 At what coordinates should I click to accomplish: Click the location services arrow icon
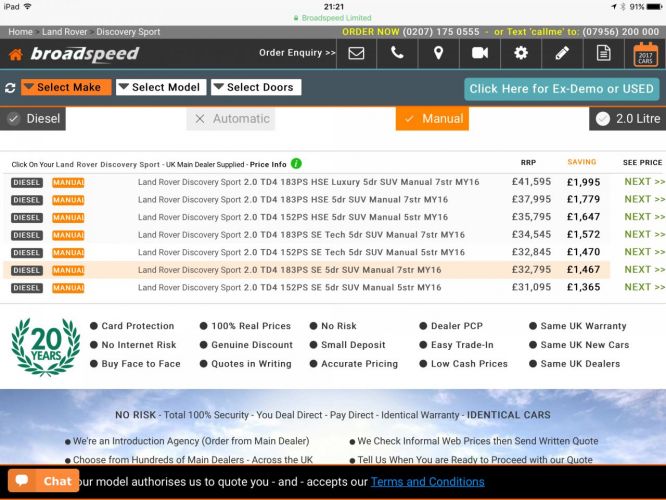click(x=614, y=7)
